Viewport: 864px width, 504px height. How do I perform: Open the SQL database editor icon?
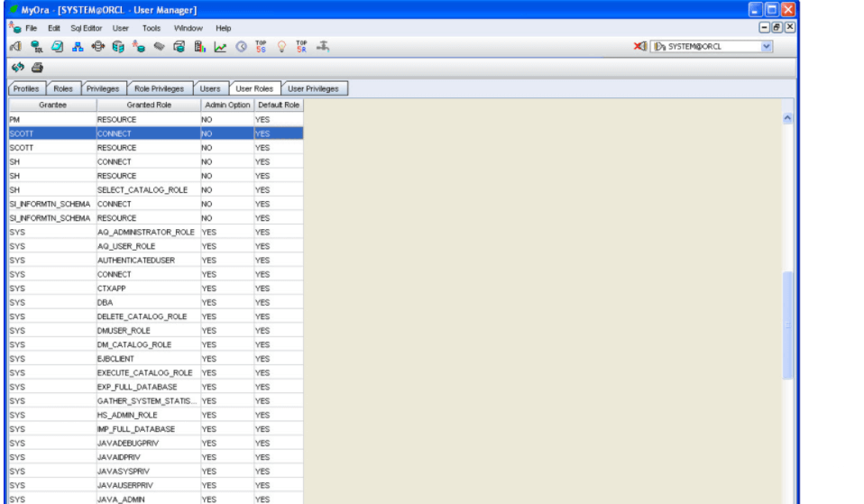click(x=36, y=47)
